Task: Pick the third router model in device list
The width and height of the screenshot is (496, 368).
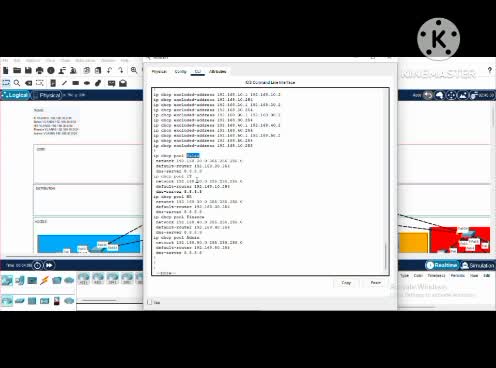Action: click(x=112, y=278)
